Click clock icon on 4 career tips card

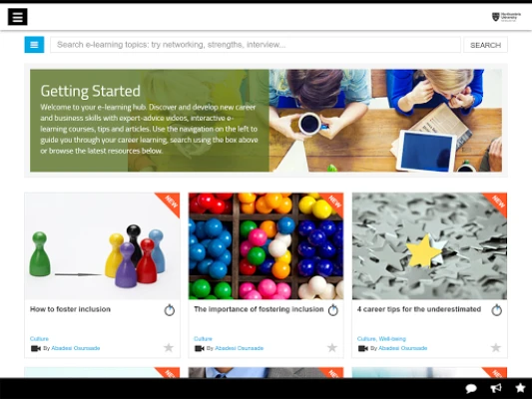pos(497,310)
